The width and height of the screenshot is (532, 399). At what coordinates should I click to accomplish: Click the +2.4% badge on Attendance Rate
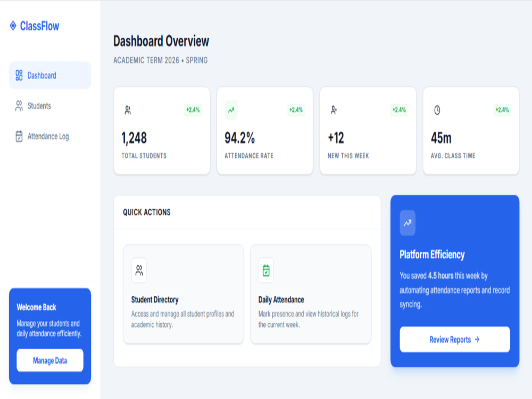coord(296,110)
